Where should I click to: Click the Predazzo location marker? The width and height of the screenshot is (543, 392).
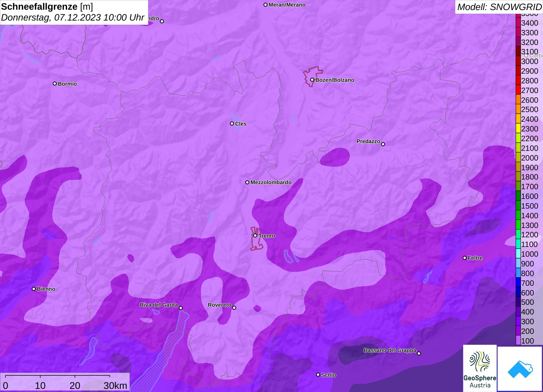tap(383, 144)
